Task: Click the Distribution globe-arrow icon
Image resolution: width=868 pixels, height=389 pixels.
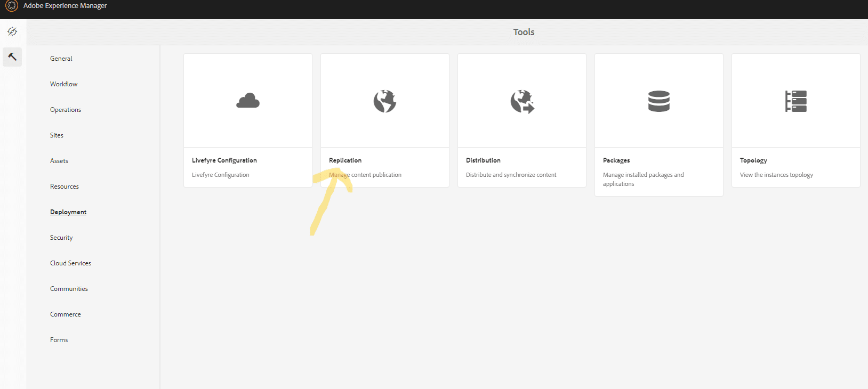Action: [522, 101]
